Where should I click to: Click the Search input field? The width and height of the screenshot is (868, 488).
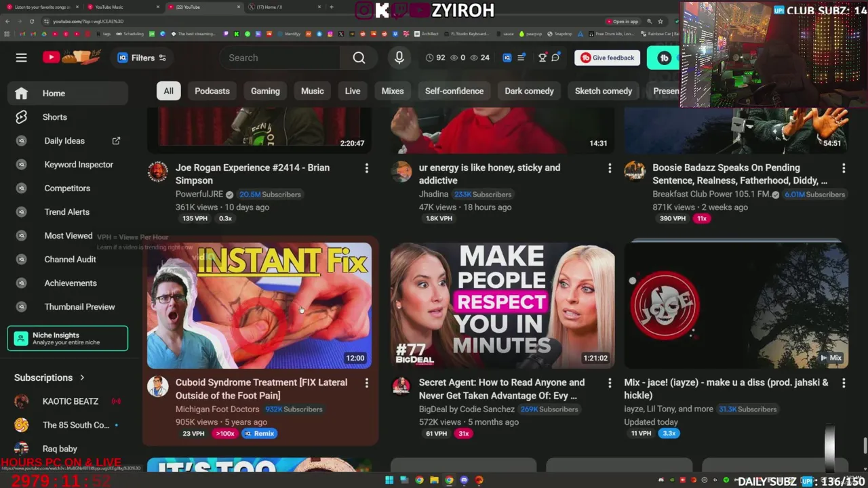point(279,58)
